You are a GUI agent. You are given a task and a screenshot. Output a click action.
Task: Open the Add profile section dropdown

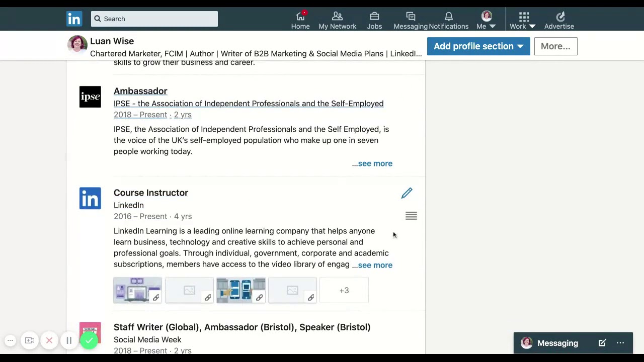[478, 46]
